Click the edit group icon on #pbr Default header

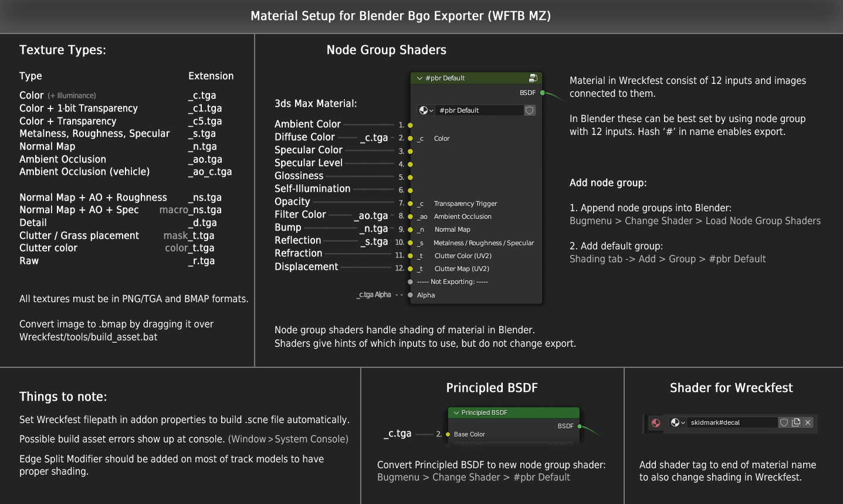coord(533,78)
